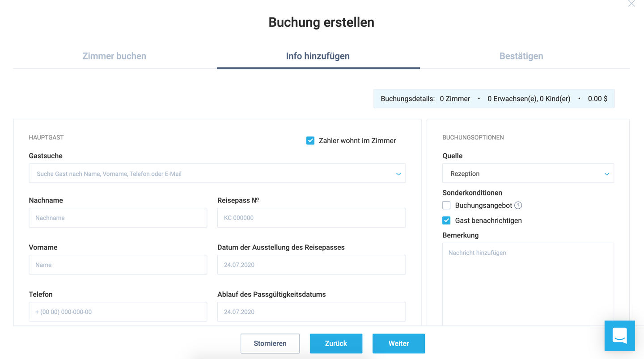This screenshot has width=644, height=359.
Task: Click the Buchungsdetails summary bar
Action: pos(494,99)
